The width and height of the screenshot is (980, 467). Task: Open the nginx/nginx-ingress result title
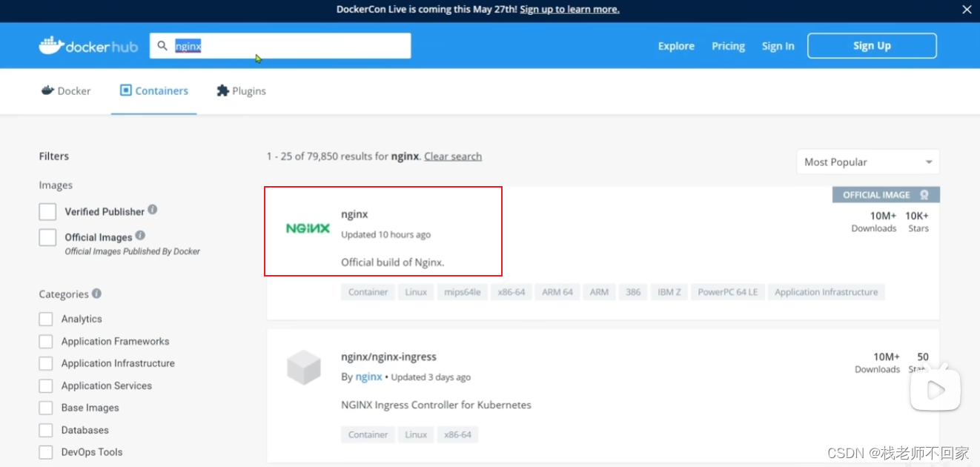coord(388,357)
